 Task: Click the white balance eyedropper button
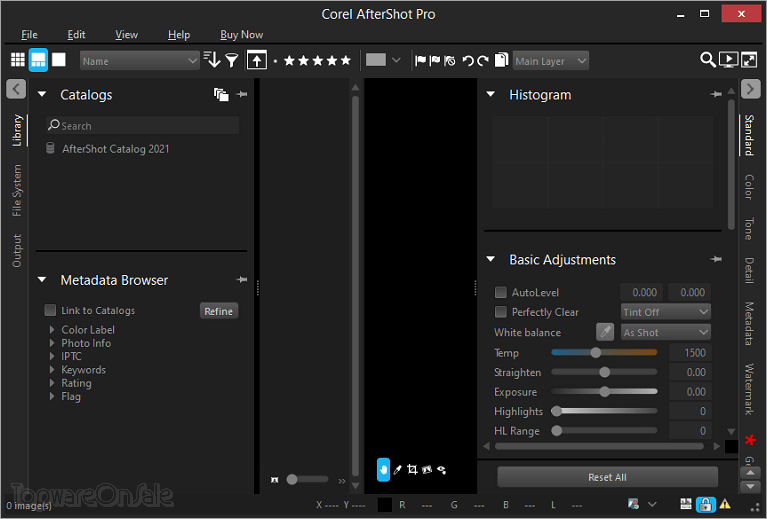pos(605,332)
